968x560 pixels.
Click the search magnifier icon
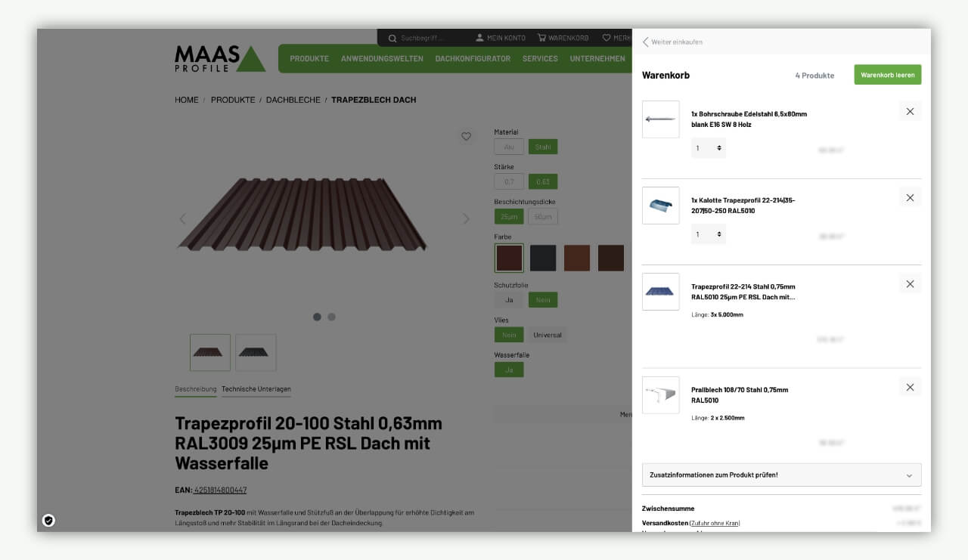pos(392,38)
